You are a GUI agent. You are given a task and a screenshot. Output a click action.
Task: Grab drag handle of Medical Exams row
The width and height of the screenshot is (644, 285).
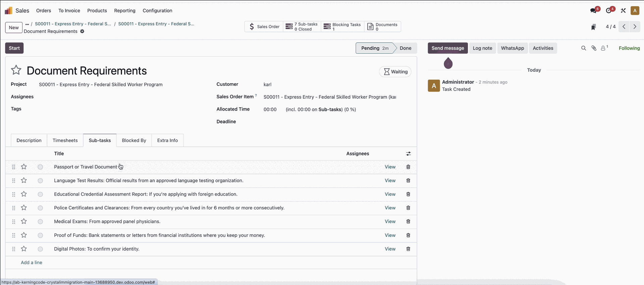[x=14, y=222]
